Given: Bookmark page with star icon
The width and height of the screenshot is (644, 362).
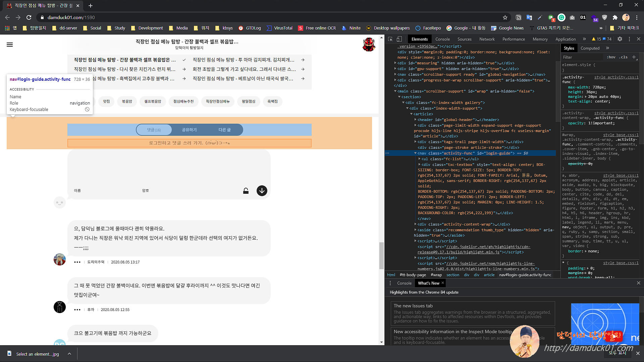Looking at the screenshot, I should tap(505, 17).
